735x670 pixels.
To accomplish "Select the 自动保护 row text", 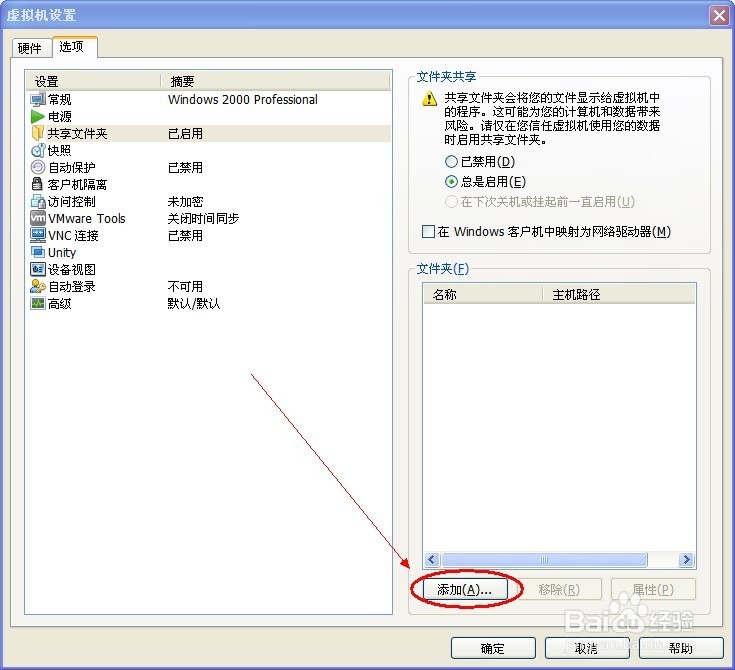I will 72,167.
